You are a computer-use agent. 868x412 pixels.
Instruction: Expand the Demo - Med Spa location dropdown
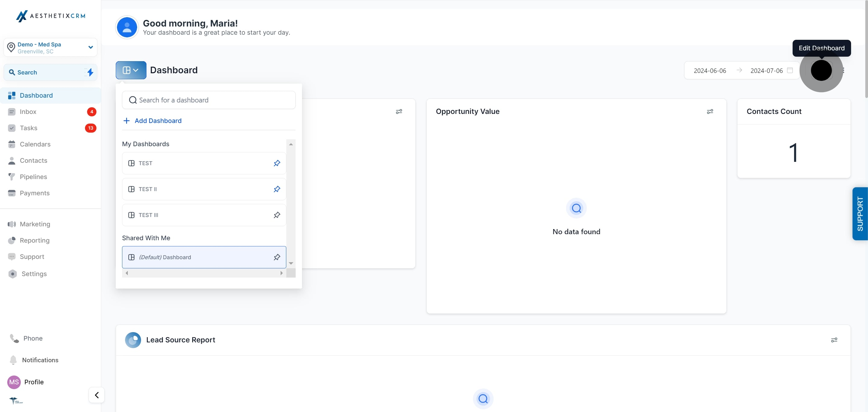coord(90,47)
